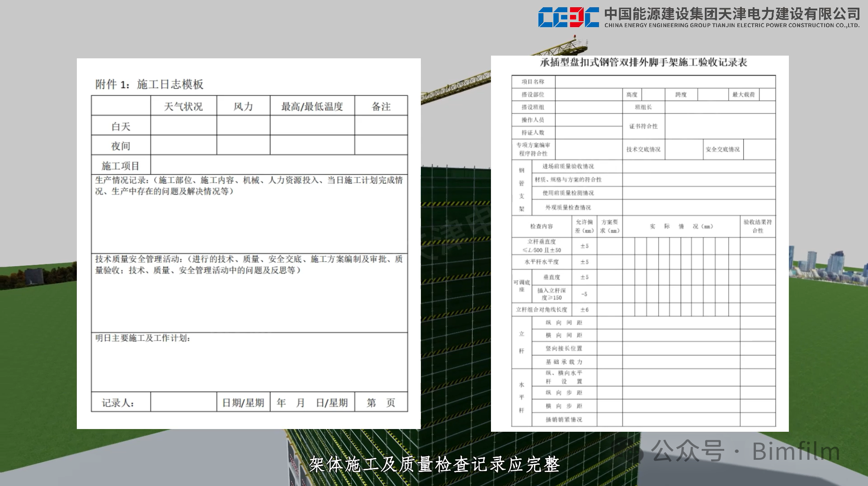This screenshot has width=868, height=486.
Task: Click the 施工项目 entry field
Action: pyautogui.click(x=278, y=165)
